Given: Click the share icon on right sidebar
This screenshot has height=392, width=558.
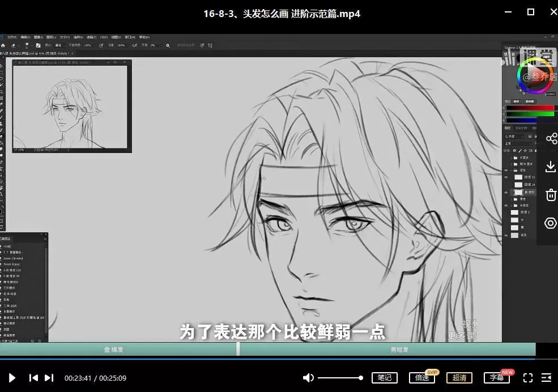Looking at the screenshot, I should [x=551, y=139].
